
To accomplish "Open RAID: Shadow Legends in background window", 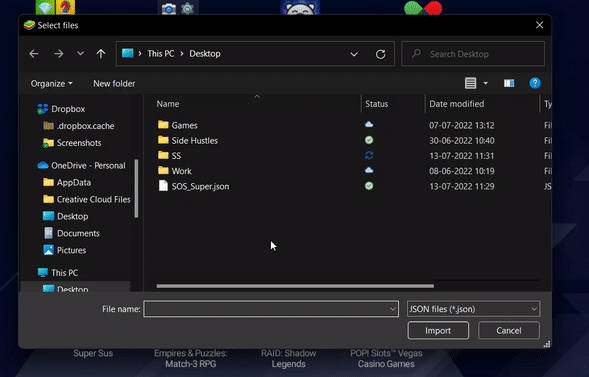I will tap(288, 359).
